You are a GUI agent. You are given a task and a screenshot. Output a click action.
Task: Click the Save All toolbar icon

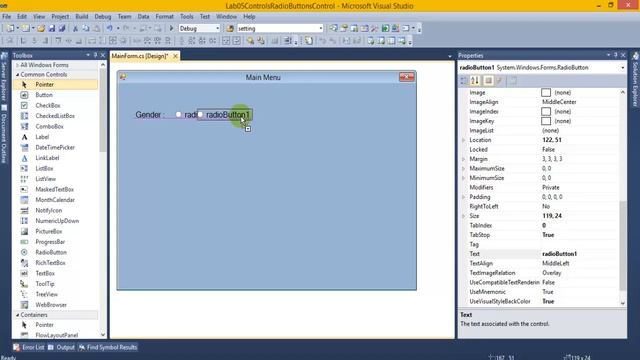coord(62,29)
